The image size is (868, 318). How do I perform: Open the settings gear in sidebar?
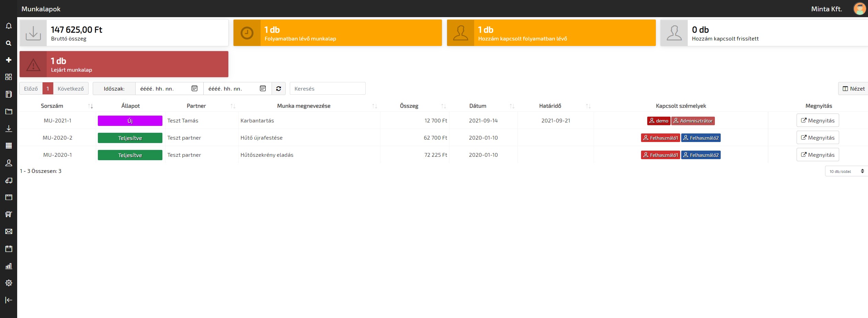coord(9,283)
